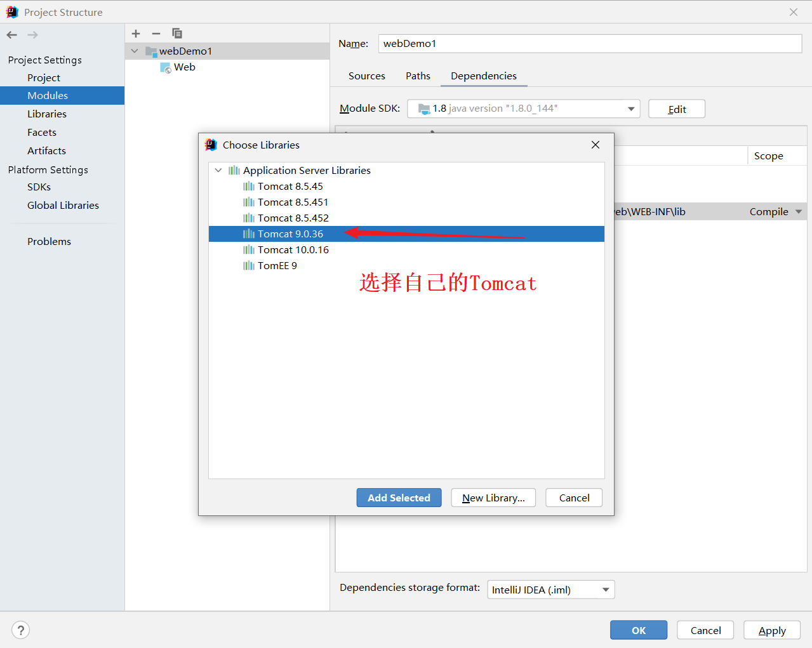Select Tomcat 8.5.451 library
The image size is (812, 648).
click(x=406, y=202)
